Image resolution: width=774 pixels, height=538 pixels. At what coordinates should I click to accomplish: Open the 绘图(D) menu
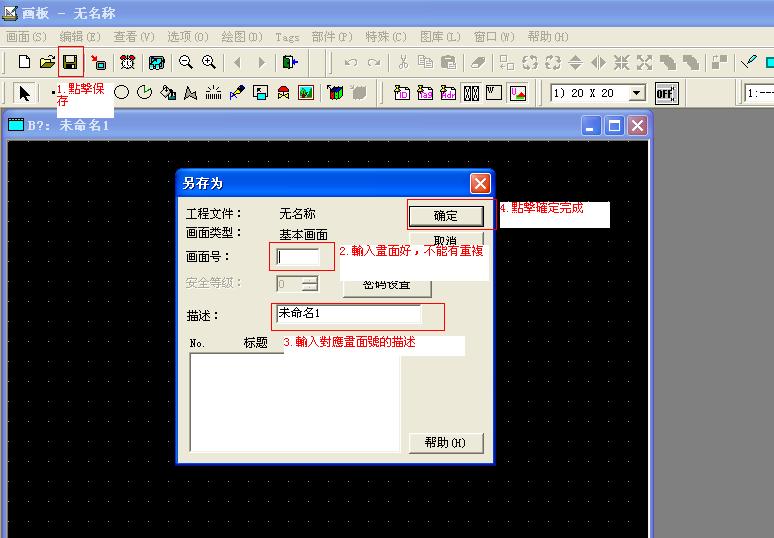point(241,36)
